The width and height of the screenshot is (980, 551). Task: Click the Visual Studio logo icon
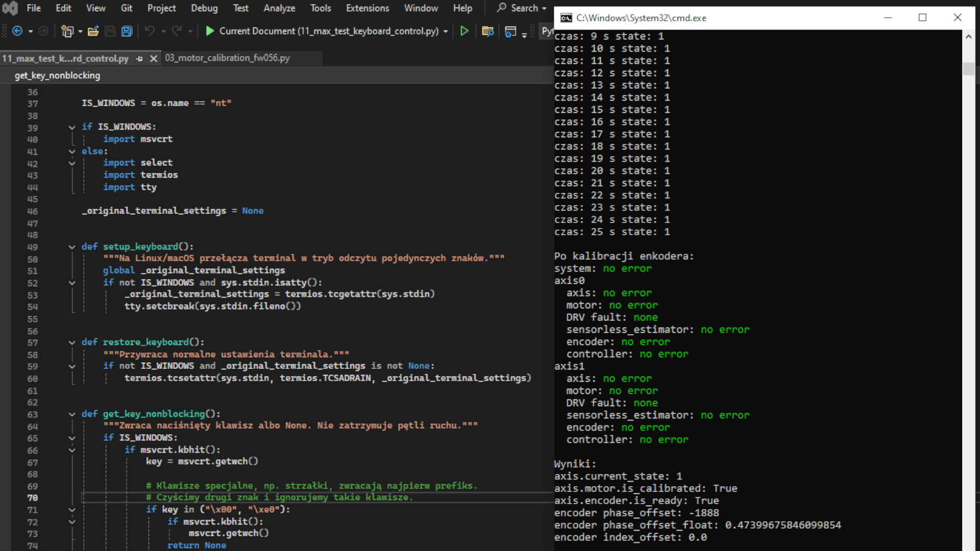tap(10, 8)
